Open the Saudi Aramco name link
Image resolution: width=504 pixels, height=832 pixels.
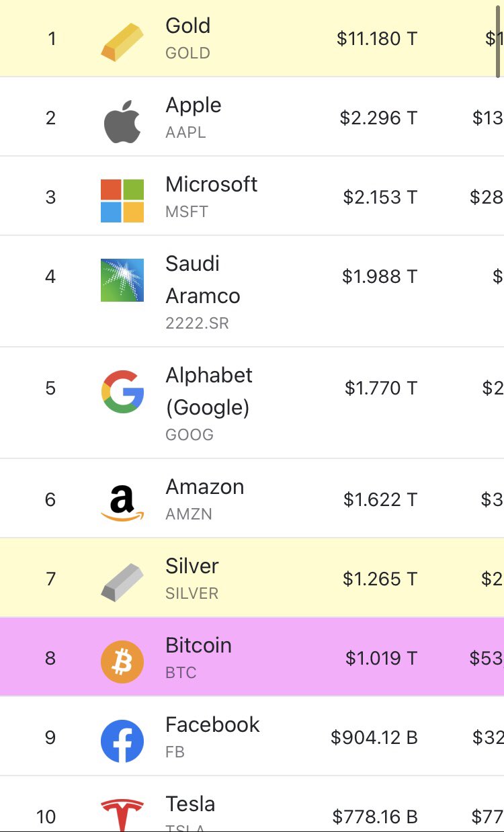click(203, 280)
